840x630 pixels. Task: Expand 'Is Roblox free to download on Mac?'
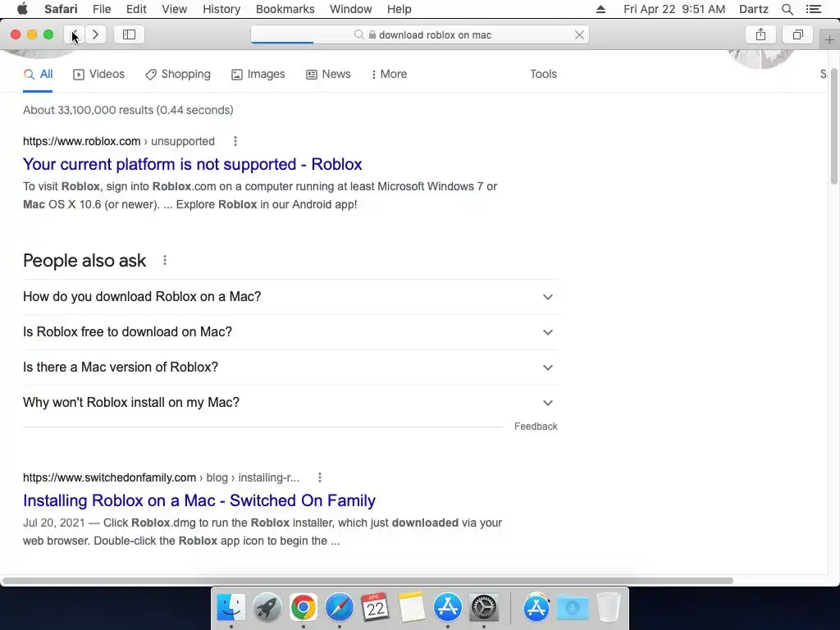click(x=290, y=332)
